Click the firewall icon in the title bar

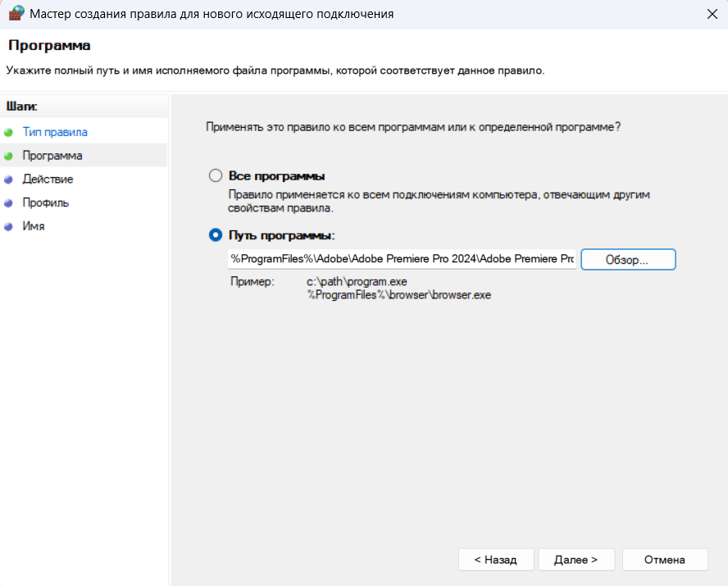16,14
